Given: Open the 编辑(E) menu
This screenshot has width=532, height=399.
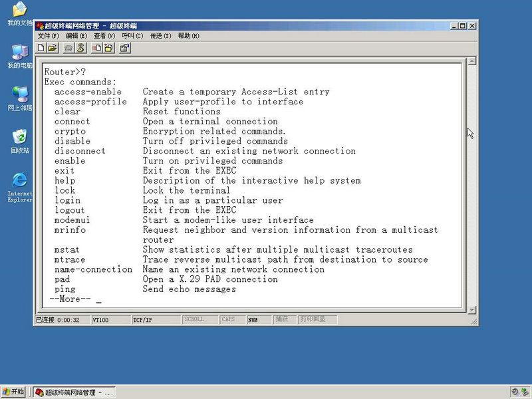Looking at the screenshot, I should point(76,36).
